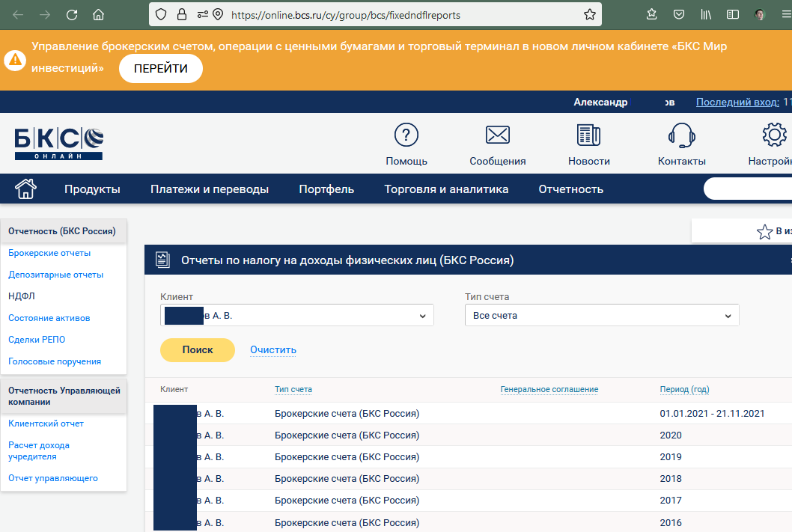Open the Отчетность menu
Image resolution: width=792 pixels, height=532 pixels.
pyautogui.click(x=570, y=189)
